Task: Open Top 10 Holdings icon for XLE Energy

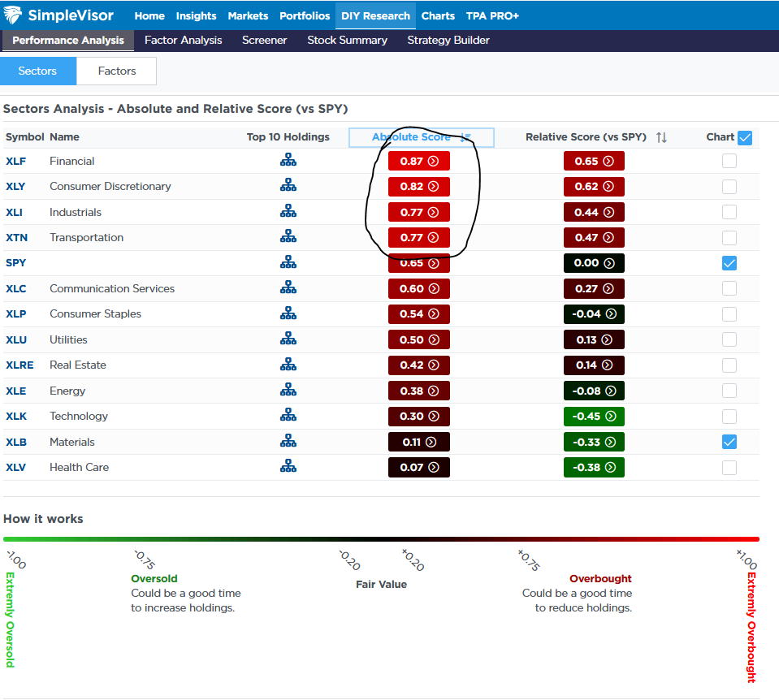Action: click(288, 391)
